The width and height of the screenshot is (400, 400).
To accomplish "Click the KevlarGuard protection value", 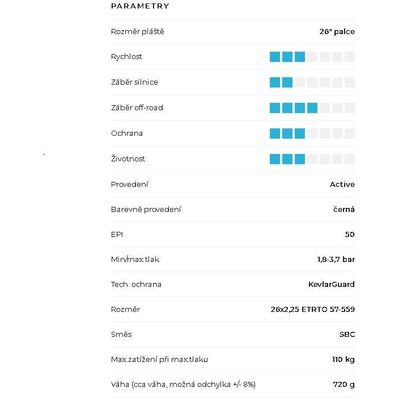I will [x=331, y=284].
